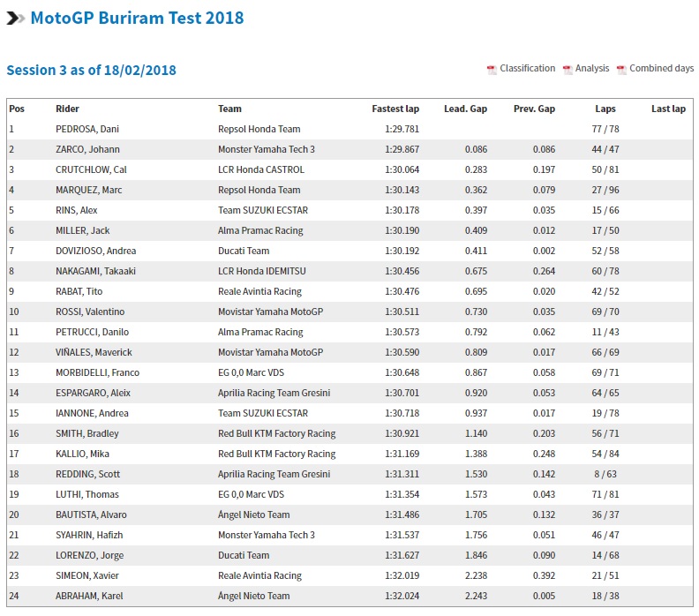Select rider ROSSI, Valentino
Image resolution: width=699 pixels, height=616 pixels.
tap(90, 312)
